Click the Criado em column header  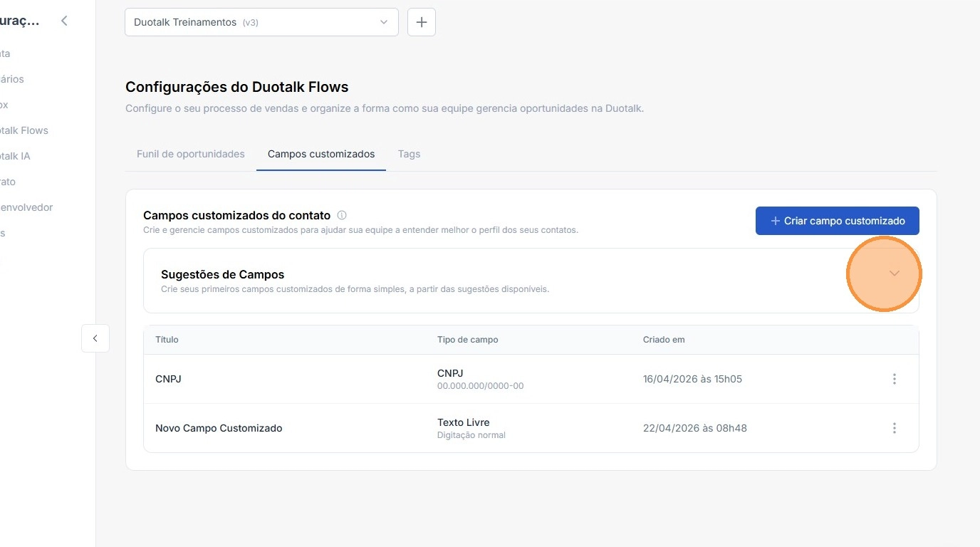[664, 340]
